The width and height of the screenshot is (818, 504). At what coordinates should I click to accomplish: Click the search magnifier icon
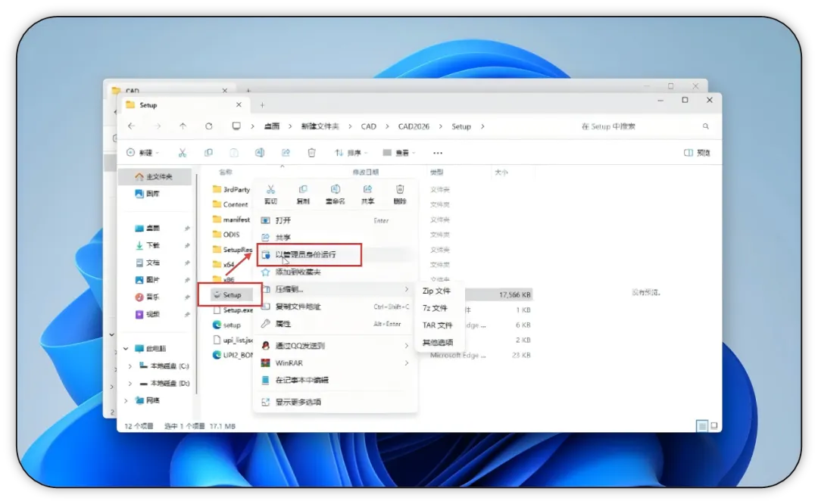705,126
